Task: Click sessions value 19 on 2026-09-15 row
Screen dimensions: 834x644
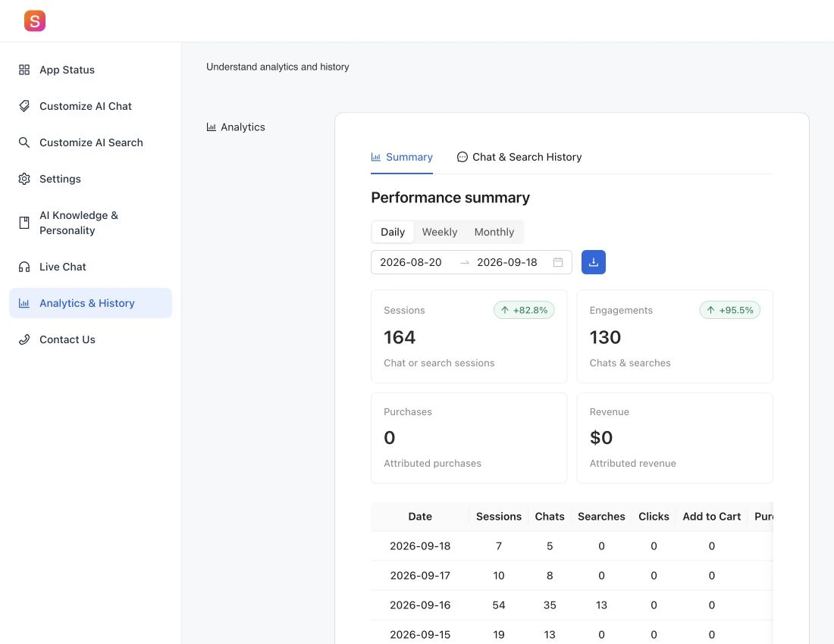Action: pos(498,634)
